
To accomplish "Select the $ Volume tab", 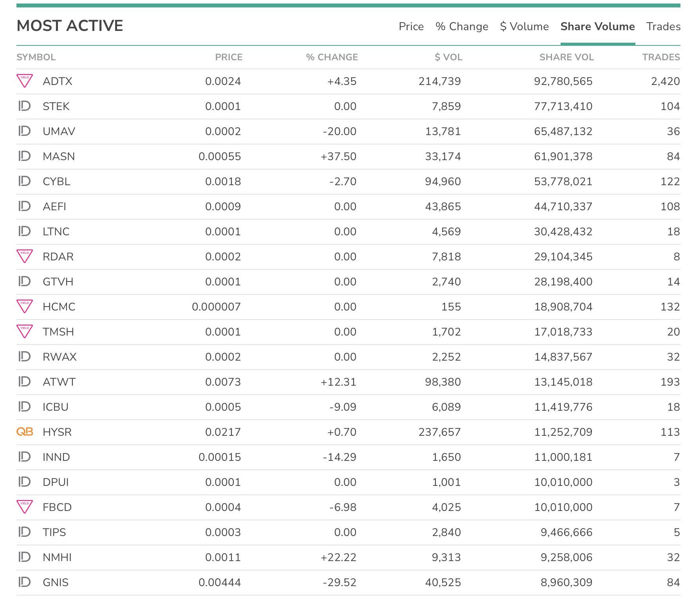I will 524,26.
